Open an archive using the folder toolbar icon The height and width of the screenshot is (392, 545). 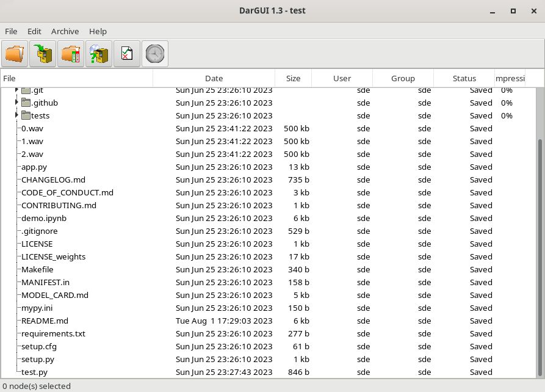tap(14, 54)
